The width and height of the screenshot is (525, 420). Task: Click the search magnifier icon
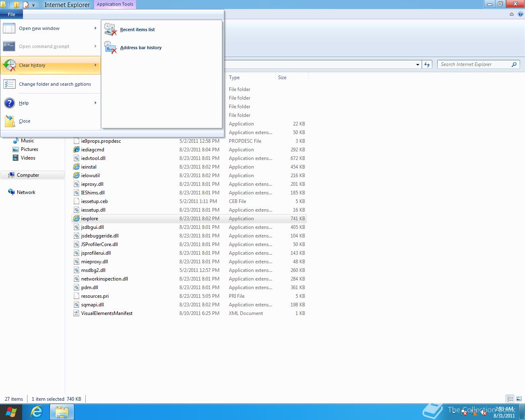point(514,64)
